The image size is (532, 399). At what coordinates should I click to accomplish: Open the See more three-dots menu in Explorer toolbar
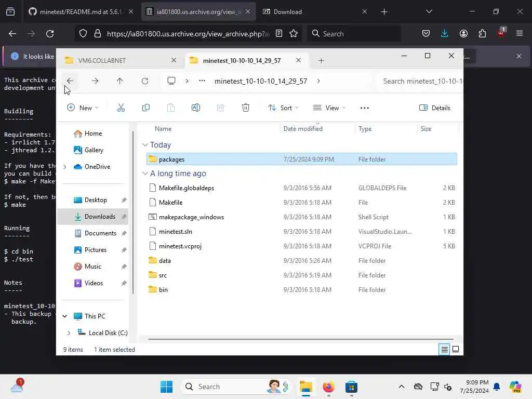pos(364,108)
